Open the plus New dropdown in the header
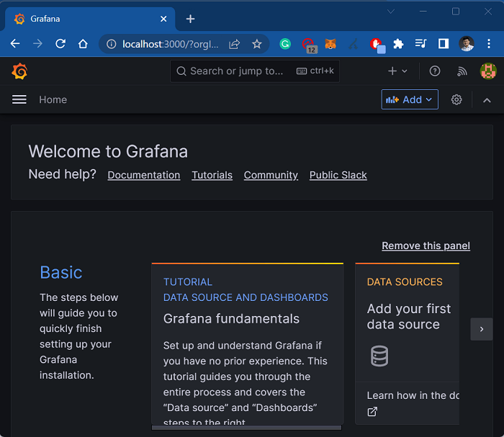Image resolution: width=504 pixels, height=437 pixels. 397,71
